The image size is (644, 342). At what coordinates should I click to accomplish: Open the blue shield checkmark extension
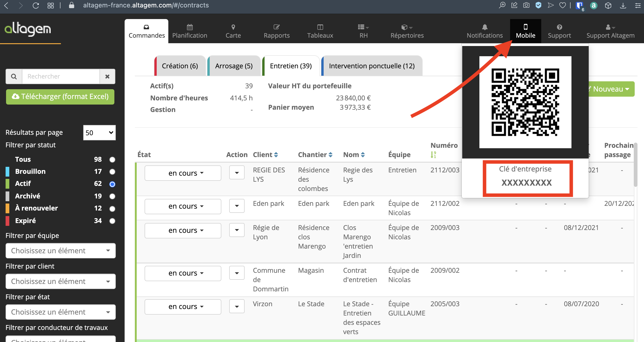click(x=538, y=5)
